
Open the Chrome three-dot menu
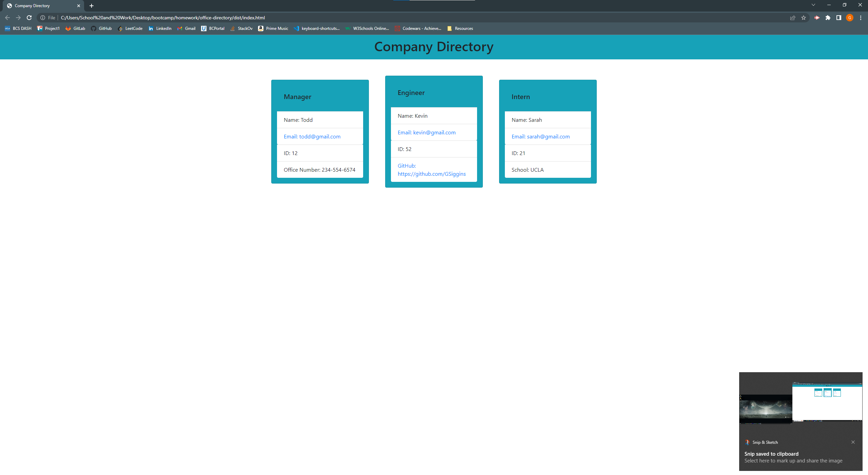click(x=861, y=18)
